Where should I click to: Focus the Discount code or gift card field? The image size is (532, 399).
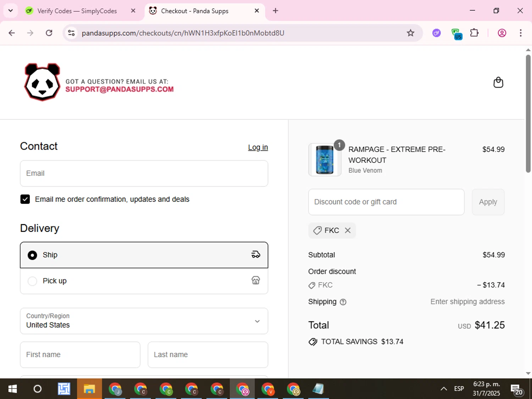pyautogui.click(x=386, y=202)
